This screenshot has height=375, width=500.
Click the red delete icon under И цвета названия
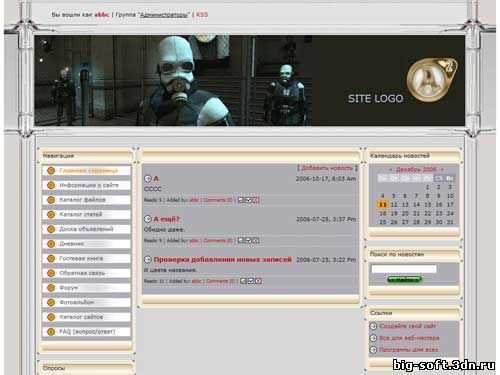tap(258, 281)
